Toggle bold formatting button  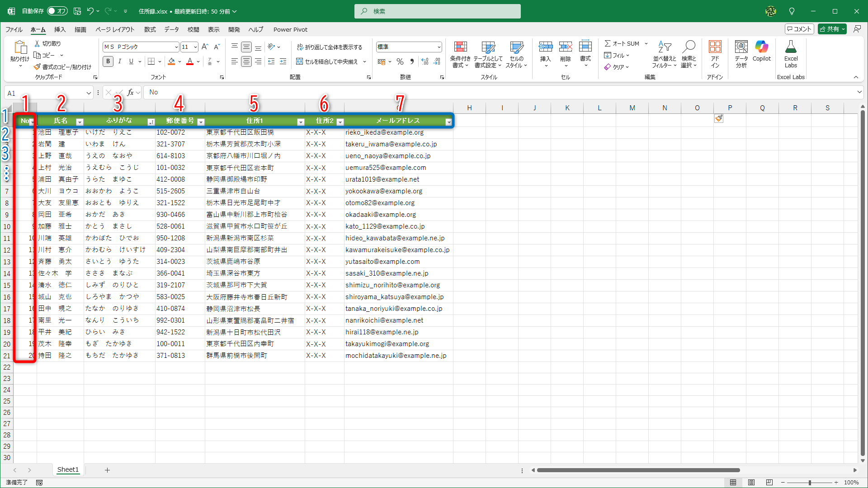pos(108,61)
